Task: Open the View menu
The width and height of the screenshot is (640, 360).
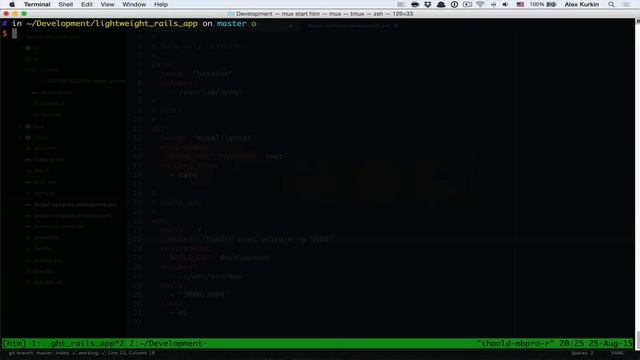Action: click(107, 4)
